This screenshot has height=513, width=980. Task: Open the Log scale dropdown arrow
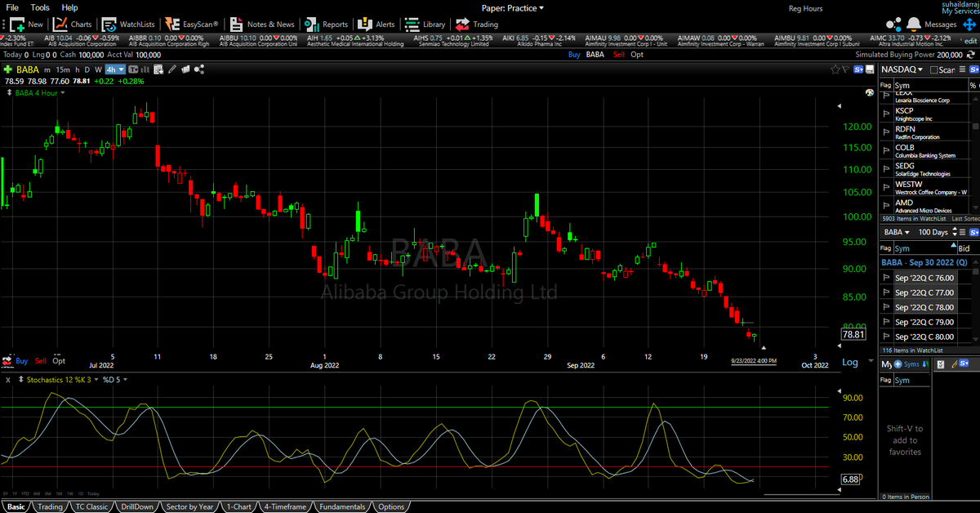click(x=870, y=362)
